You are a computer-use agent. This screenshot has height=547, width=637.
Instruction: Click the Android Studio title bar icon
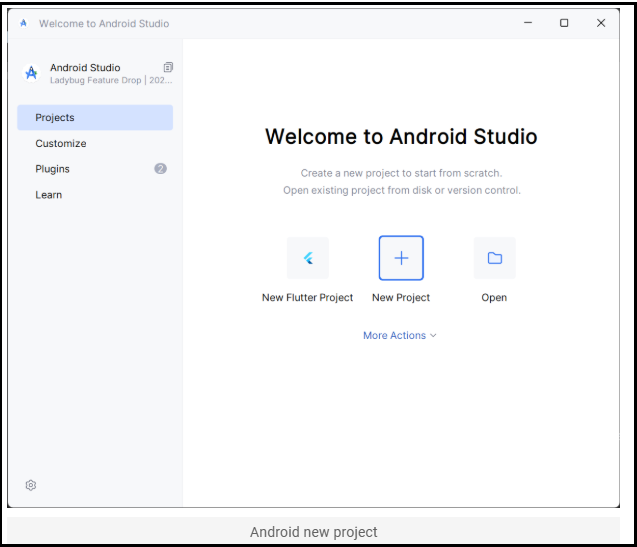point(23,23)
